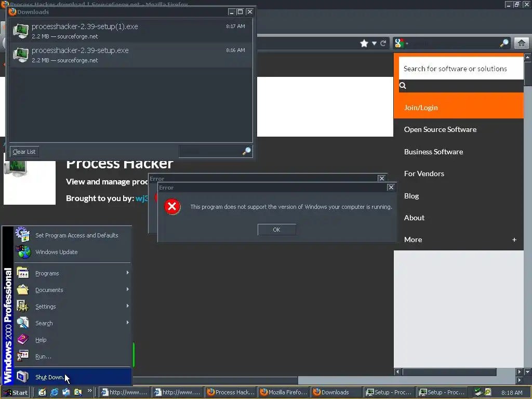The height and width of the screenshot is (399, 532).
Task: Click the 8:17 AM download timestamp
Action: tap(235, 26)
